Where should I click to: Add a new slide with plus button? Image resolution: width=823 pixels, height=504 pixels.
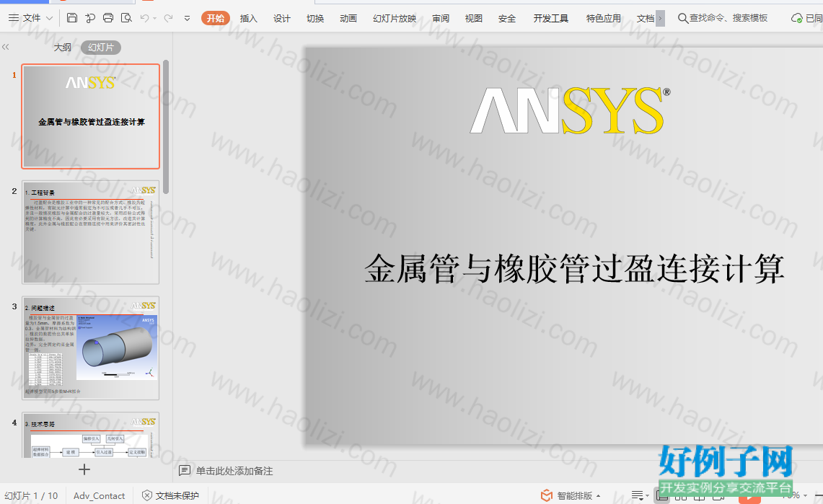click(x=84, y=469)
